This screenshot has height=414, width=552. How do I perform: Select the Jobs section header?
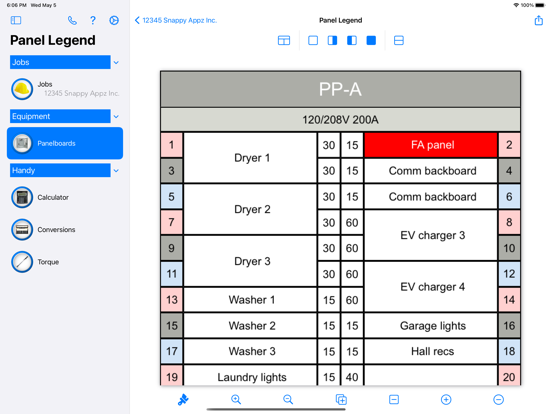[x=60, y=62]
